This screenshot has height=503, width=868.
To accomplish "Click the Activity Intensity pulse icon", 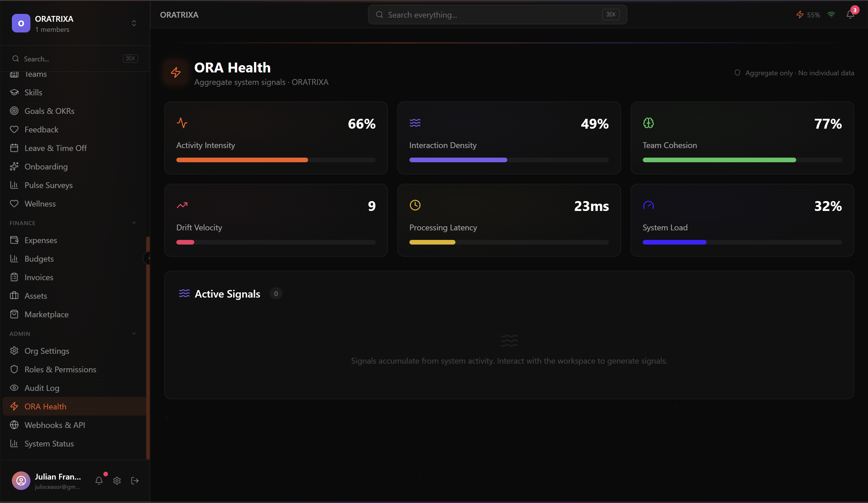I will pyautogui.click(x=182, y=123).
